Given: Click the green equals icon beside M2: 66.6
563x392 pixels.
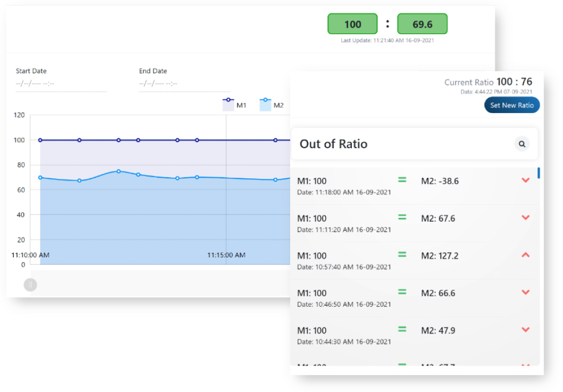Looking at the screenshot, I should click(x=402, y=291).
